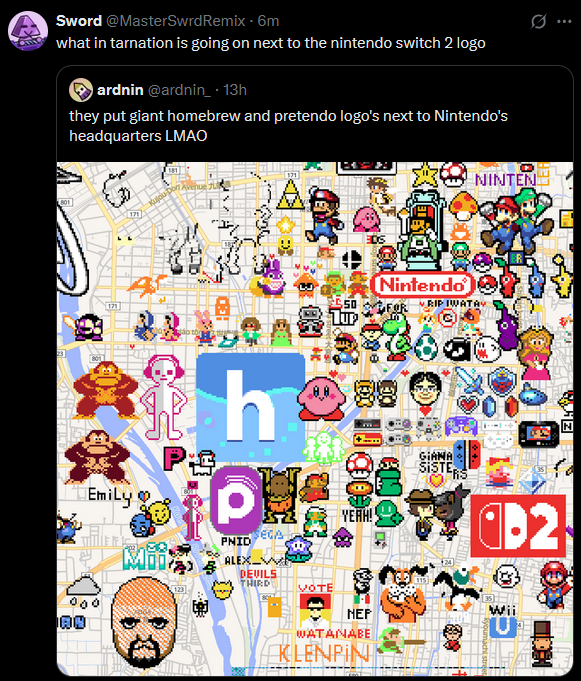The image size is (581, 681).
Task: Click the ardnin display name
Action: pos(120,90)
